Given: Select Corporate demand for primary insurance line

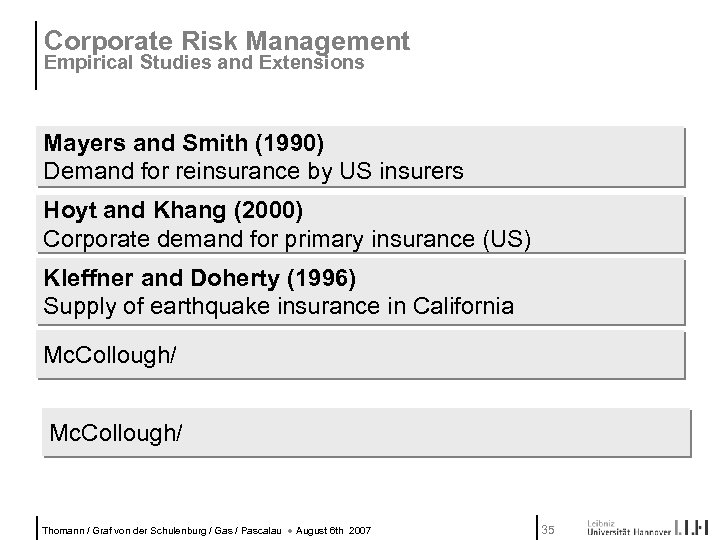Looking at the screenshot, I should tap(287, 239).
